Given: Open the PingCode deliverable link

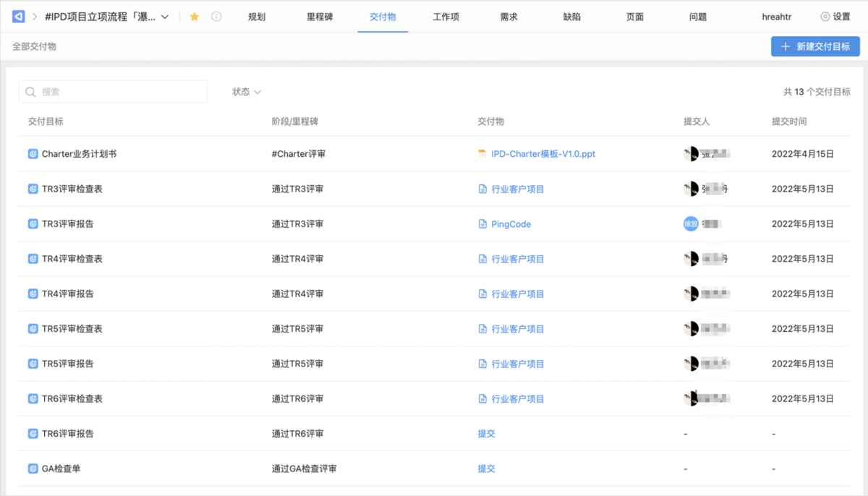Looking at the screenshot, I should click(x=511, y=224).
